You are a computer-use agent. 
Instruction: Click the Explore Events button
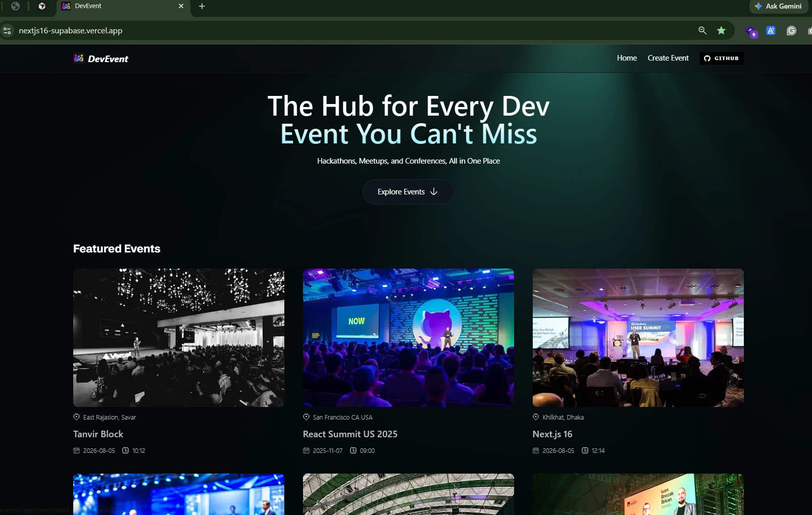[x=408, y=192]
